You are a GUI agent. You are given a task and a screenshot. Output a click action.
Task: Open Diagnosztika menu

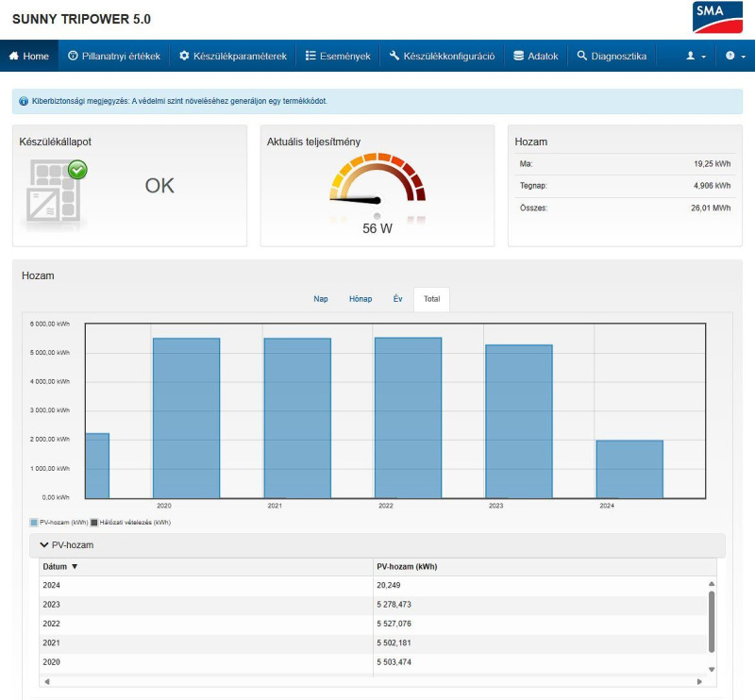612,56
